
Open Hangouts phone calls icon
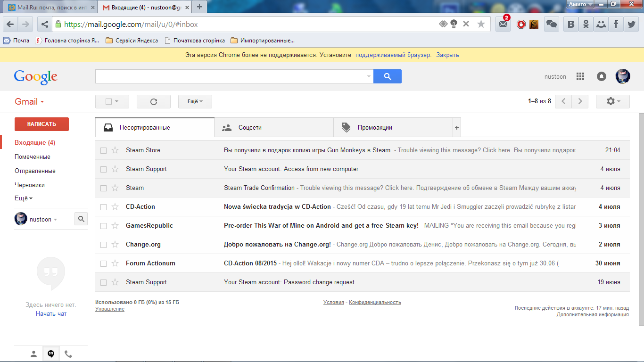point(68,354)
